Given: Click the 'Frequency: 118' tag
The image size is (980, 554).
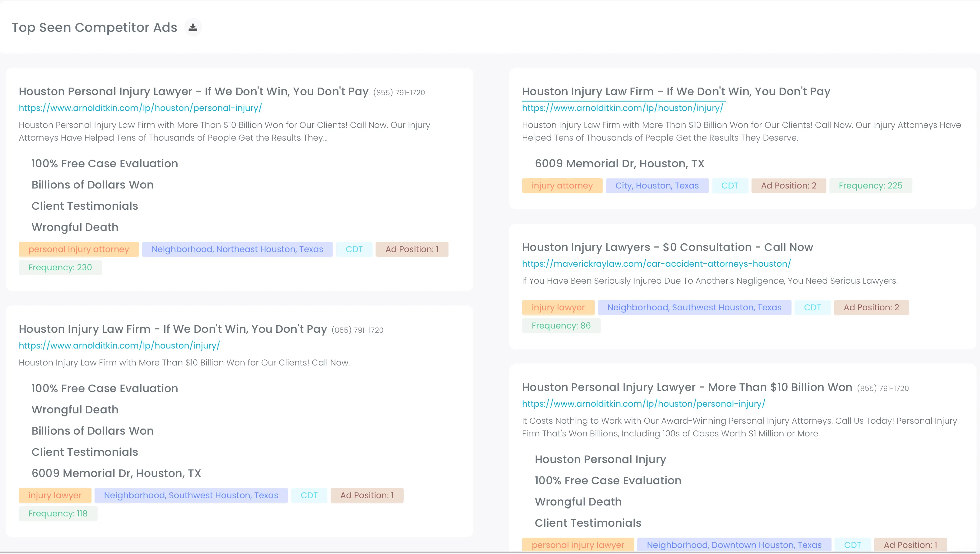Looking at the screenshot, I should (58, 514).
